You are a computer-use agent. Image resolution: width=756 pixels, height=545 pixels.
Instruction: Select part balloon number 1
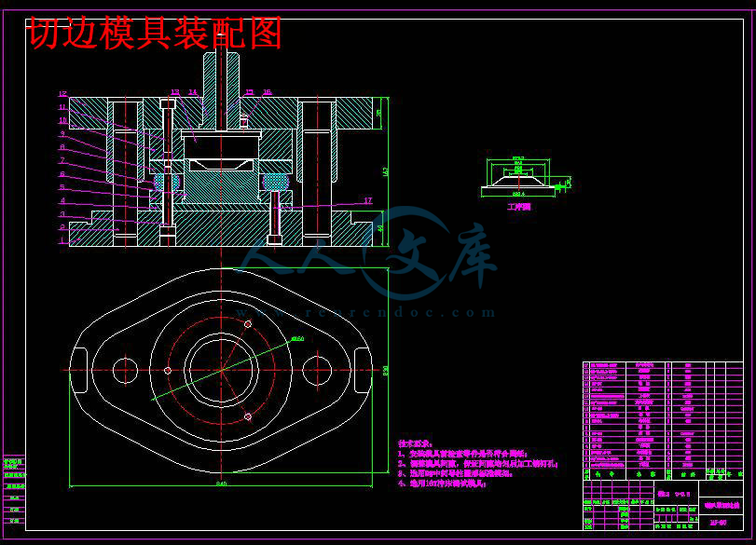(x=62, y=239)
